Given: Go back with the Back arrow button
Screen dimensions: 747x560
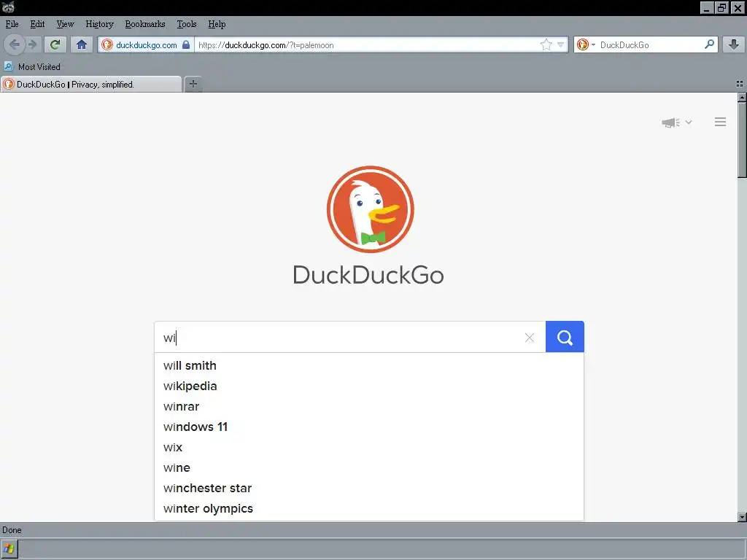Looking at the screenshot, I should point(15,44).
